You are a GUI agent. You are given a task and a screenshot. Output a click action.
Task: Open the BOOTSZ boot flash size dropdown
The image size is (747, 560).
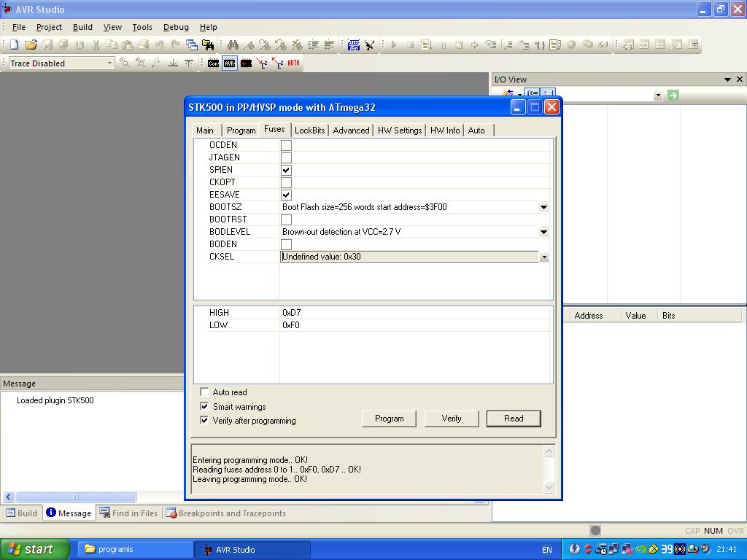tap(543, 207)
